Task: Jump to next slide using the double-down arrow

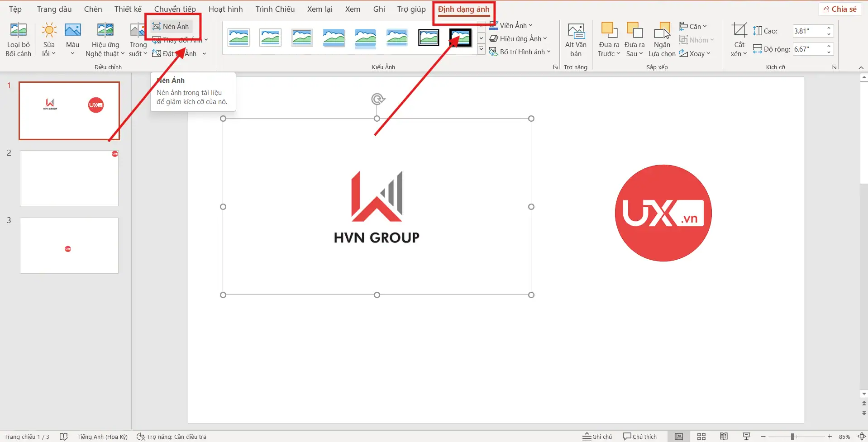Action: pos(864,413)
